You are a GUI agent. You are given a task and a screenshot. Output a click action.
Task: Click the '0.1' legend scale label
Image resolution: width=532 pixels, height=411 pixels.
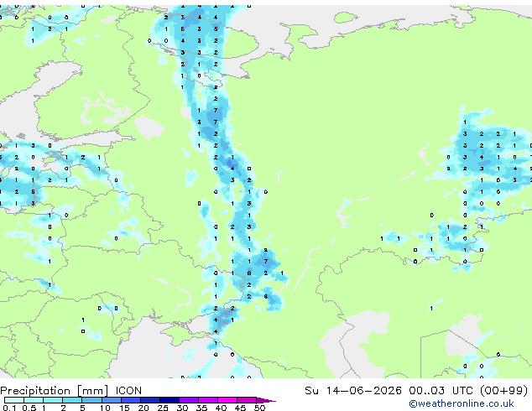9,408
